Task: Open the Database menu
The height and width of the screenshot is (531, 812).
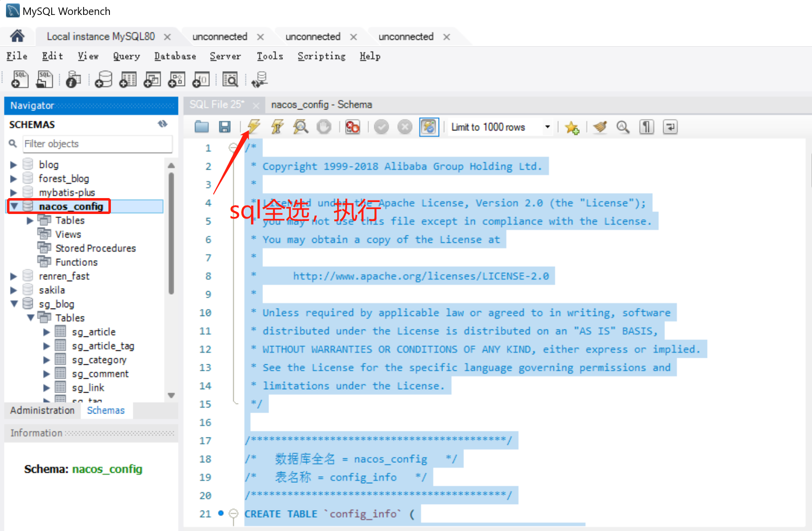Action: tap(175, 56)
